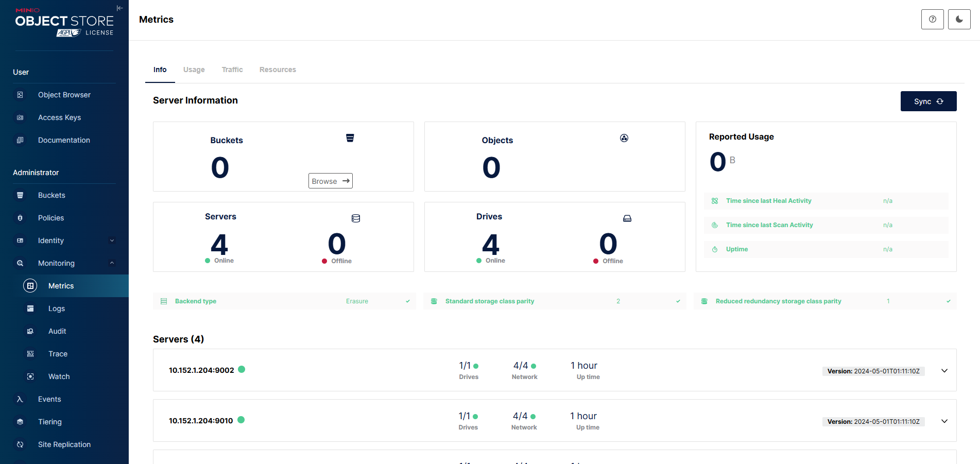Switch to the Traffic tab
The image size is (980, 464).
[x=232, y=70]
